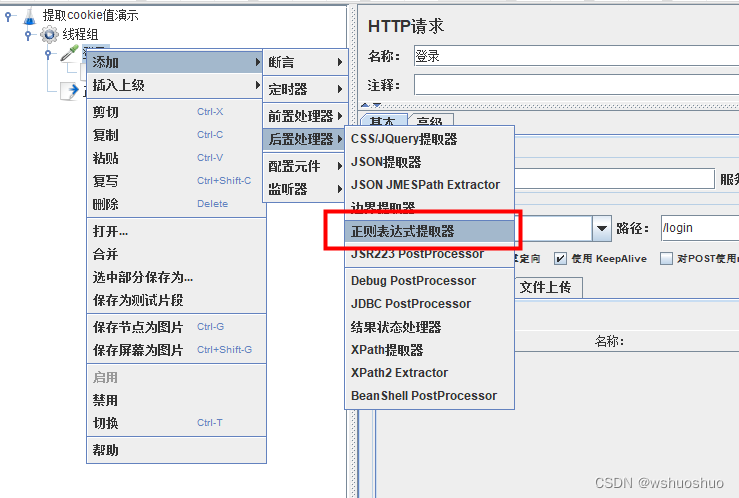The width and height of the screenshot is (739, 498).
Task: Click the server name input field
Action: coord(614,179)
